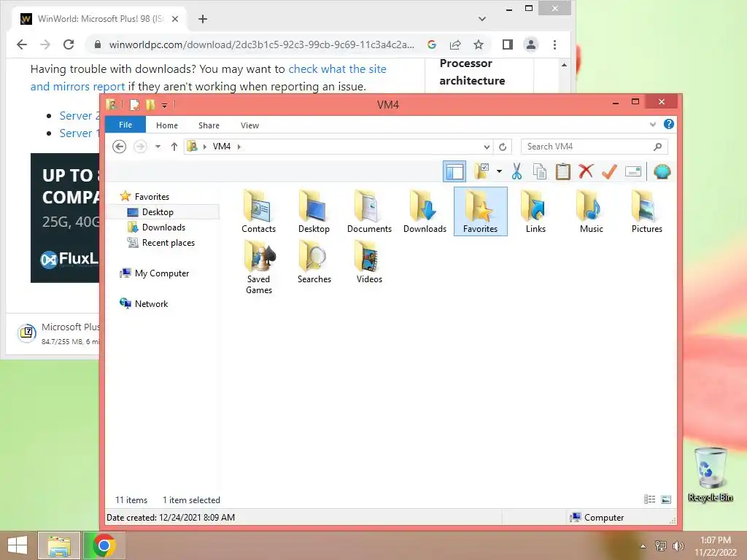747x560 pixels.
Task: Click the Chrome share page icon
Action: [455, 44]
